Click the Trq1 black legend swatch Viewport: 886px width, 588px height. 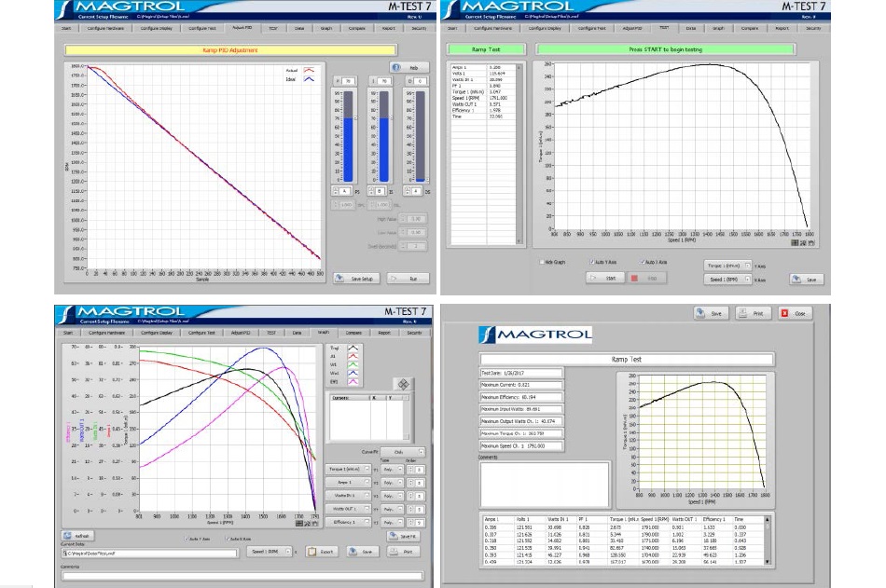click(x=353, y=348)
